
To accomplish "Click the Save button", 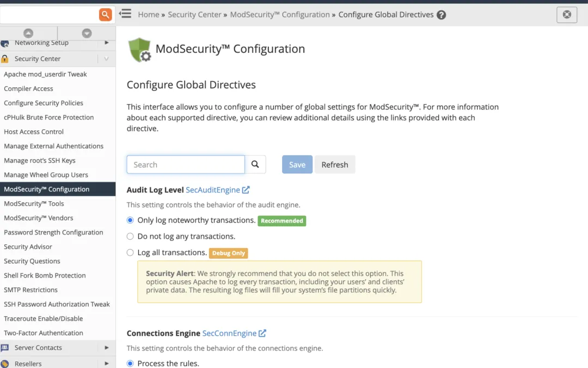I will [297, 164].
